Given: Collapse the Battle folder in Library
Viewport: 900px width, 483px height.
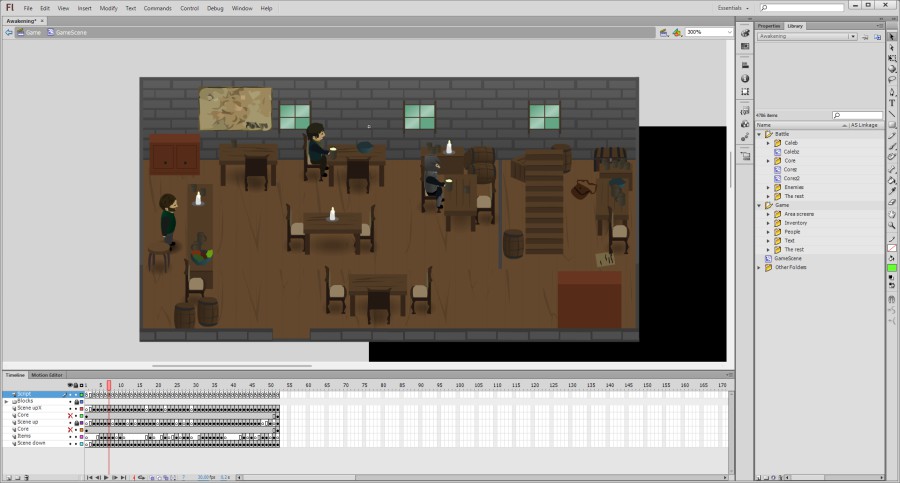Looking at the screenshot, I should (x=759, y=134).
